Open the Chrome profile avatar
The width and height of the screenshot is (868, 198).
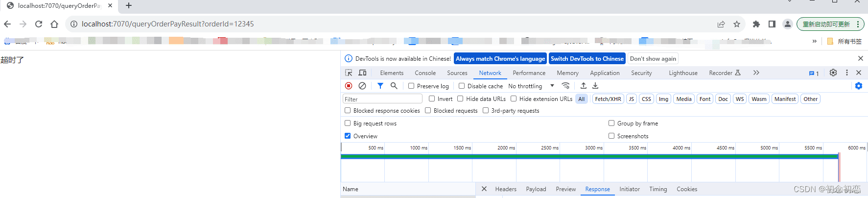click(x=788, y=24)
